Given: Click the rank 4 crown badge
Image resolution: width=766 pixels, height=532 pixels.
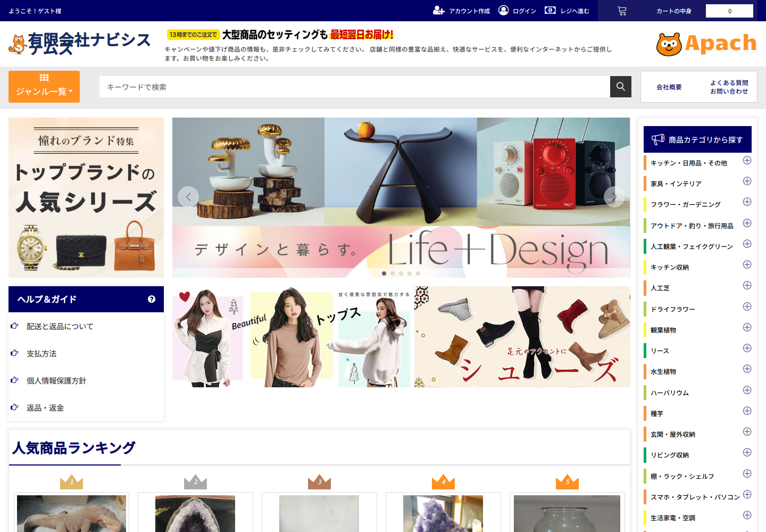Looking at the screenshot, I should pyautogui.click(x=443, y=481).
